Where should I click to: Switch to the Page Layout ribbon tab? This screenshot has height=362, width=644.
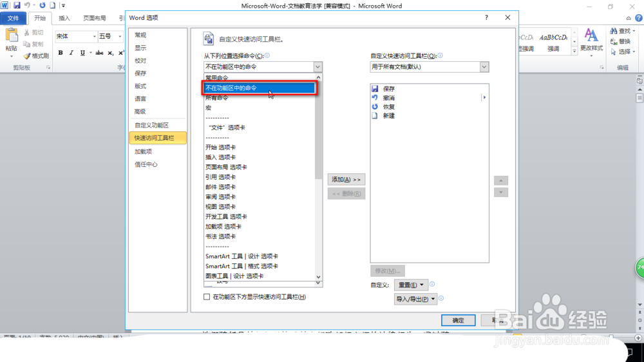coord(95,18)
